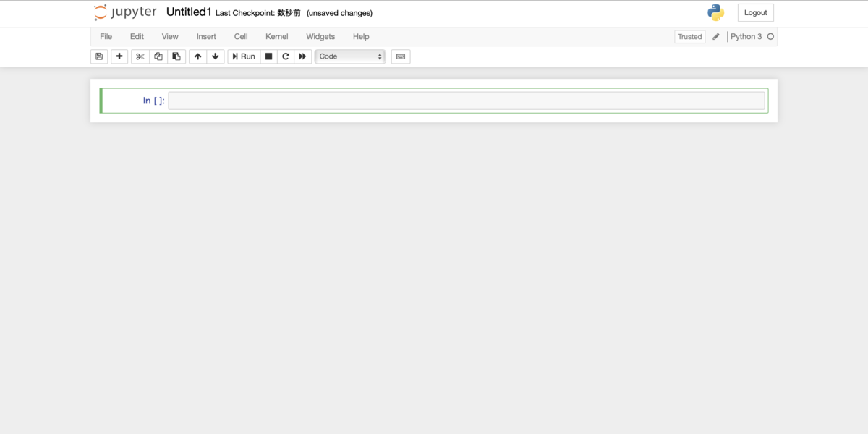Rename the notebook title Untitled1
868x434 pixels.
pyautogui.click(x=189, y=12)
